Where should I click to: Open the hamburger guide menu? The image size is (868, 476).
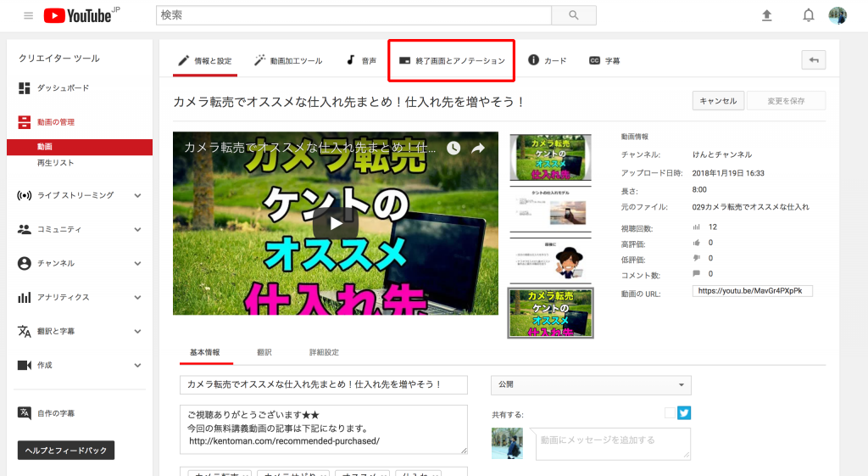[28, 15]
